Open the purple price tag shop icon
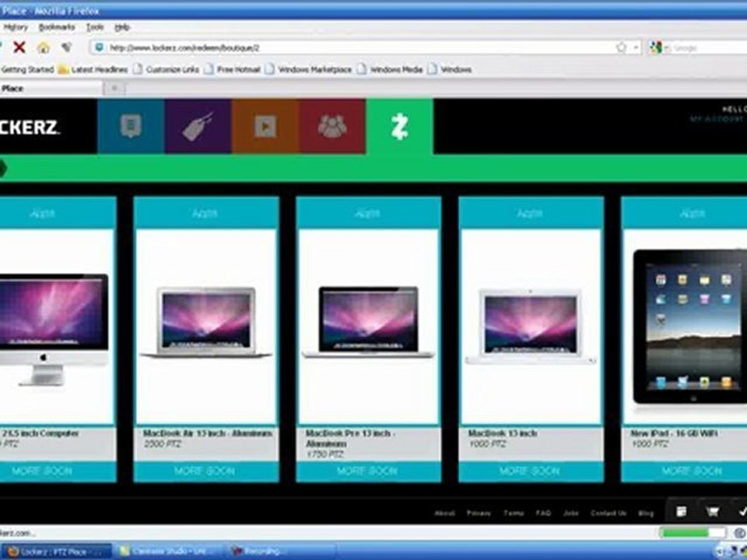 (198, 126)
